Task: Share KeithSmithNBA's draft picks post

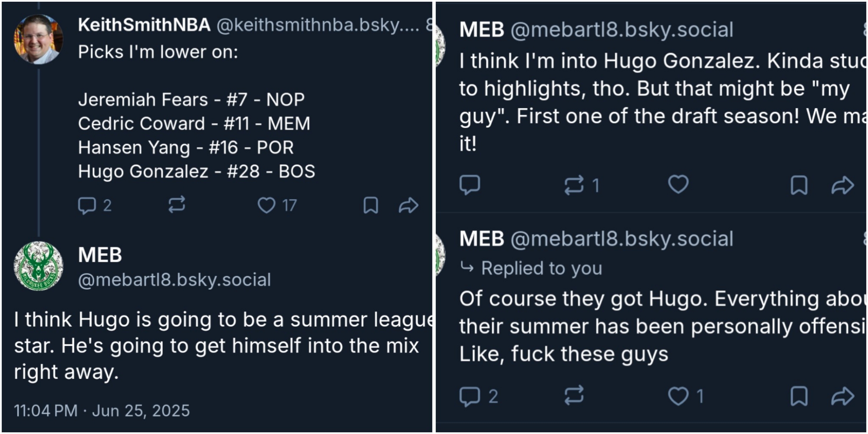Action: (x=408, y=205)
